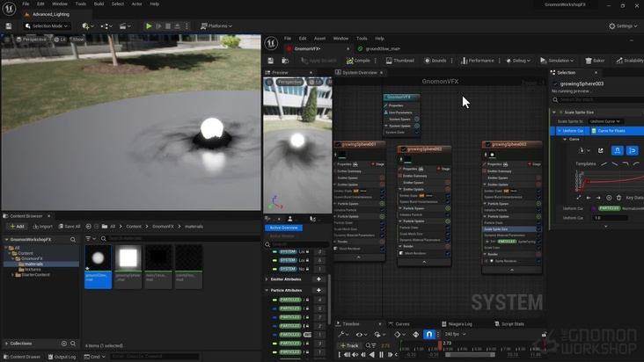The height and width of the screenshot is (362, 644).
Task: Toggle the growingSphere003 checkbox in Selection panel
Action: coord(556,83)
